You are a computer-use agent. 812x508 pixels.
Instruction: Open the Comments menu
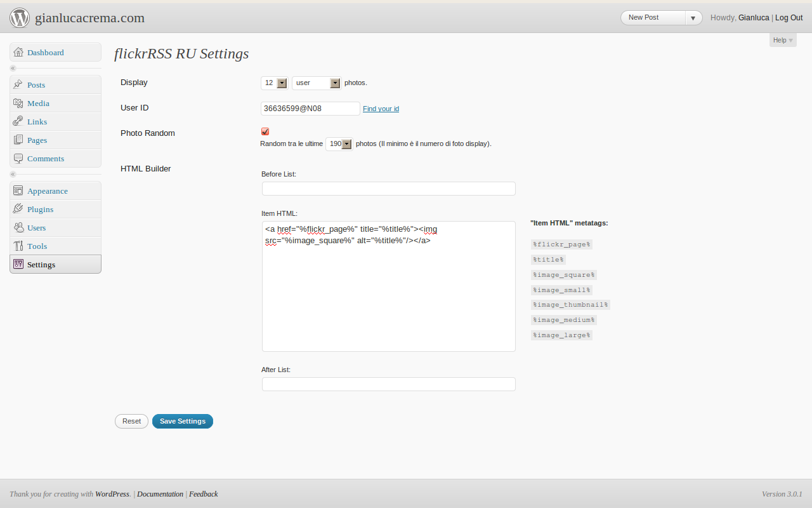(55, 158)
